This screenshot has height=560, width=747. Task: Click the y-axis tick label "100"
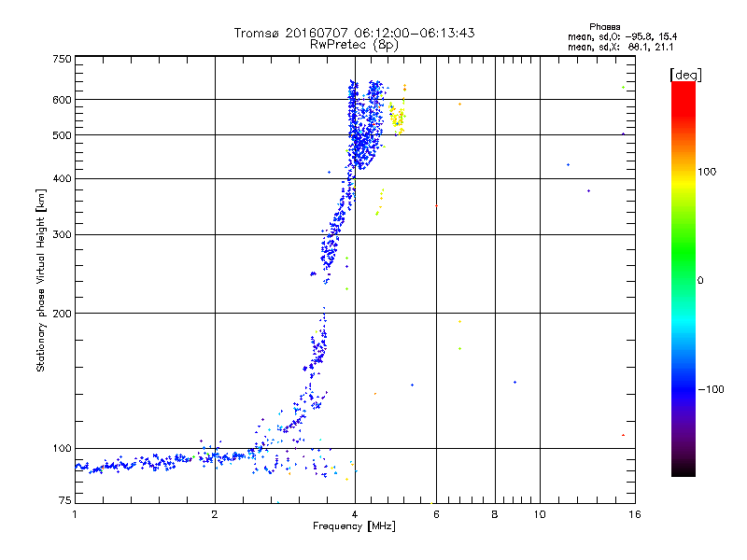62,448
